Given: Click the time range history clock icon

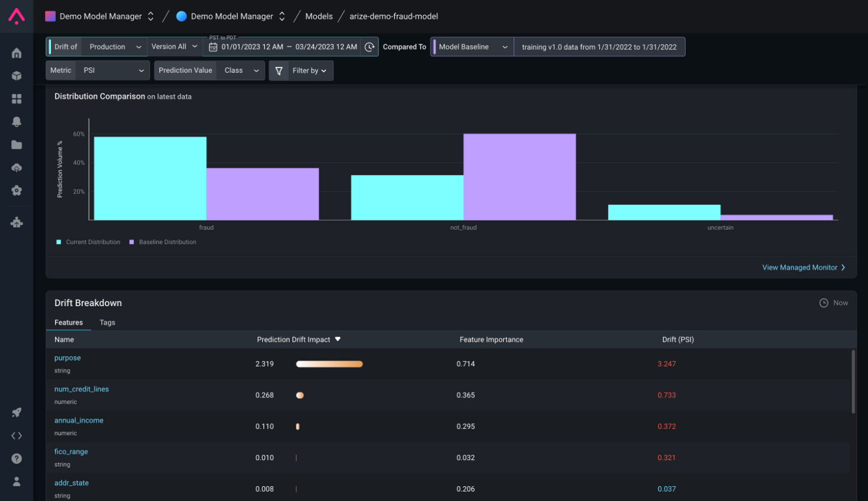Looking at the screenshot, I should tap(369, 47).
